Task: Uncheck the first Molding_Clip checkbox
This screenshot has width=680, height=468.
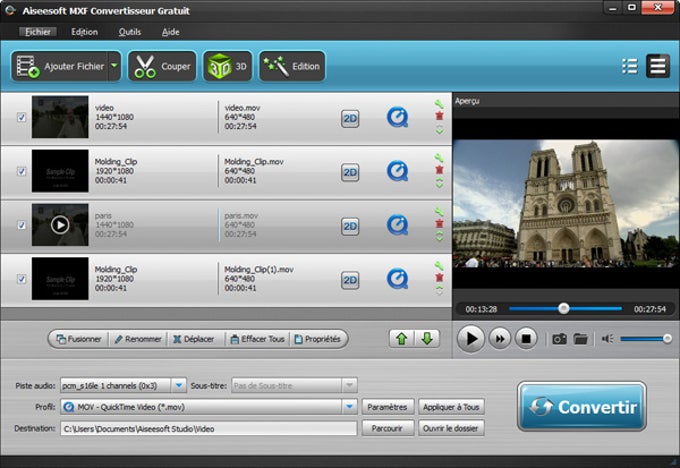Action: click(x=21, y=171)
